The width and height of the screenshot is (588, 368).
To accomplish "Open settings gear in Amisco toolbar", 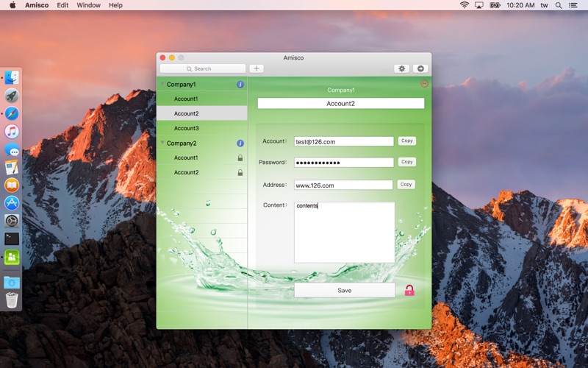I will (x=401, y=68).
